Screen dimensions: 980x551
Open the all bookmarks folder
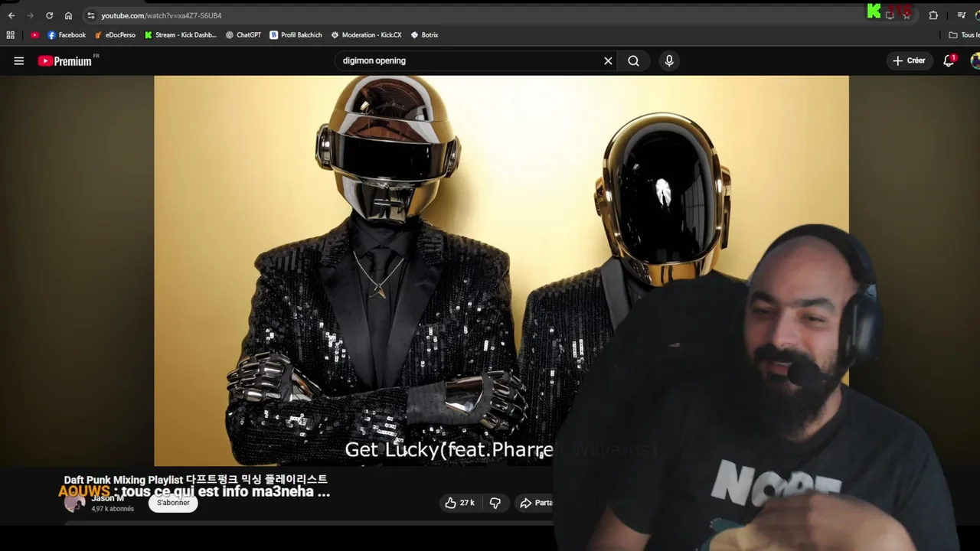[x=964, y=35]
